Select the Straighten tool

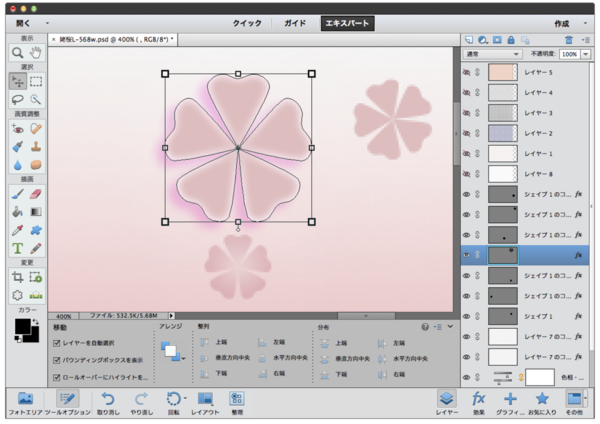pos(36,295)
